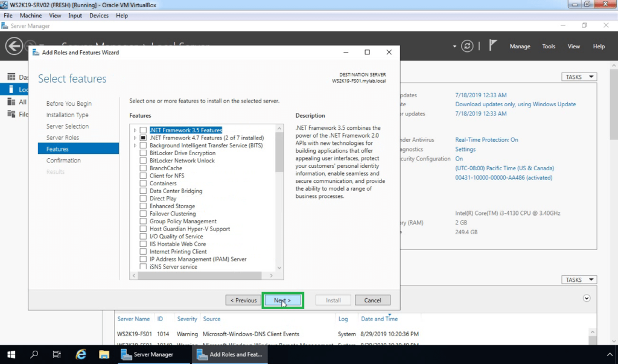The width and height of the screenshot is (618, 364).
Task: Check Background Intelligent Transfer Service checkbox
Action: [143, 145]
